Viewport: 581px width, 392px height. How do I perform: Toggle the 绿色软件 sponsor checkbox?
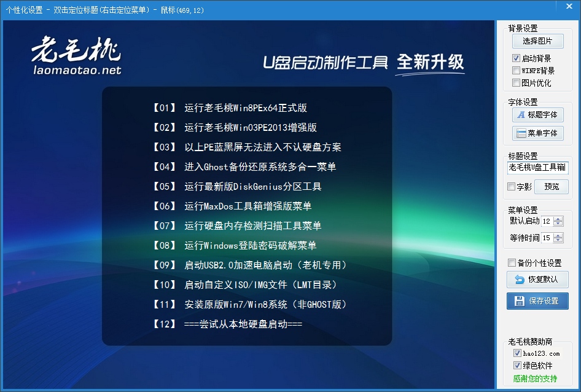coord(517,366)
